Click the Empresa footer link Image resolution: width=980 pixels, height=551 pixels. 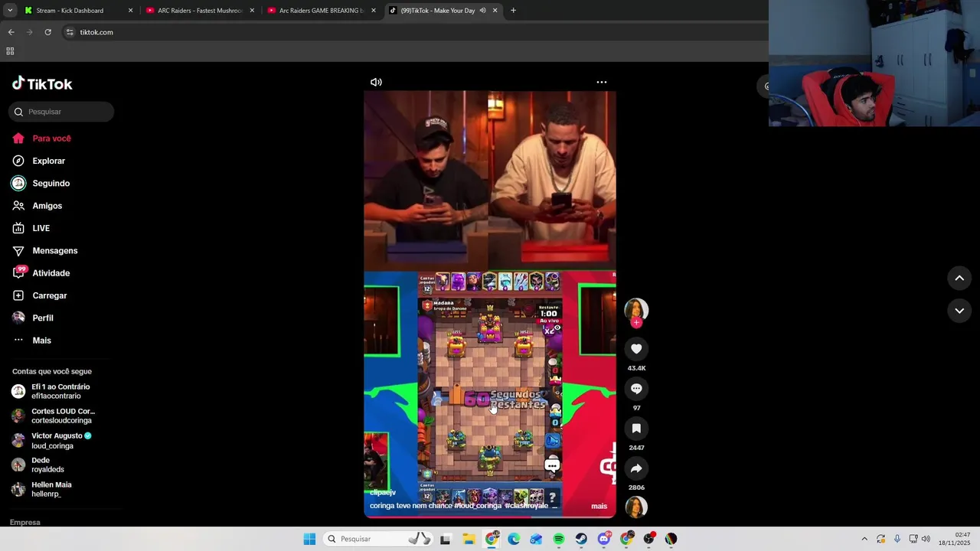tap(25, 523)
